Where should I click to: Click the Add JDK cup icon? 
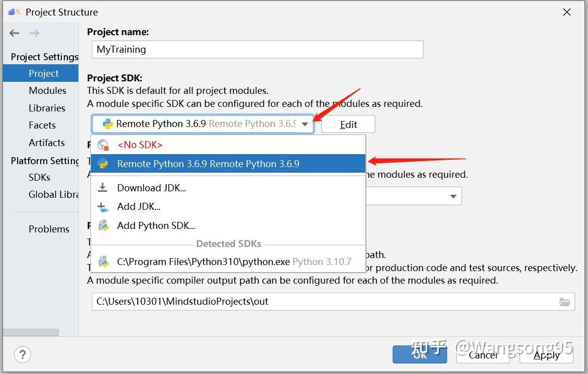103,207
